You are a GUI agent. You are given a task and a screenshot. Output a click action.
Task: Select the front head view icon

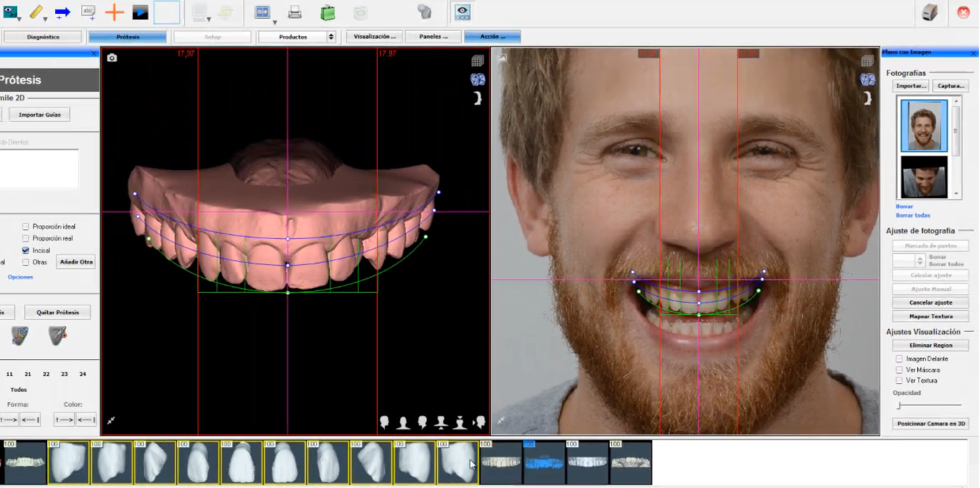pos(403,422)
